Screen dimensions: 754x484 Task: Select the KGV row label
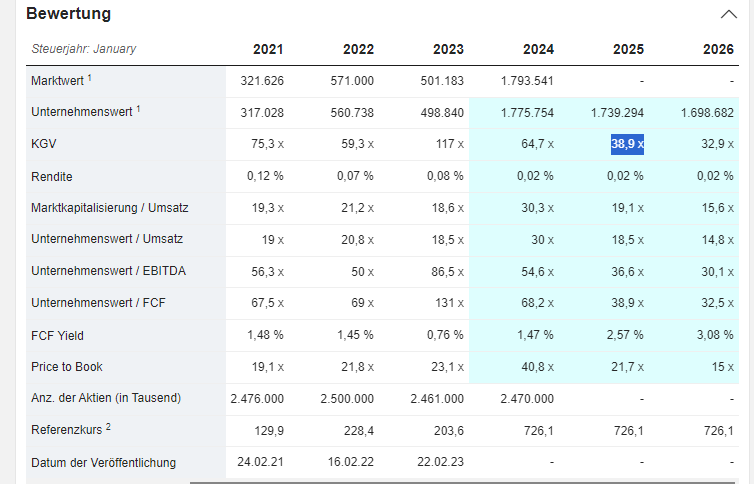pos(44,144)
